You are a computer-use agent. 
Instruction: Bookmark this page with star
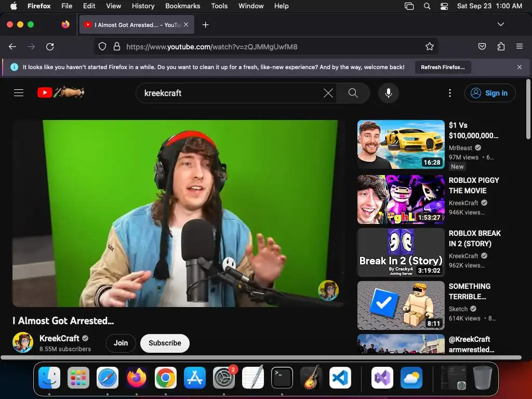(x=430, y=46)
